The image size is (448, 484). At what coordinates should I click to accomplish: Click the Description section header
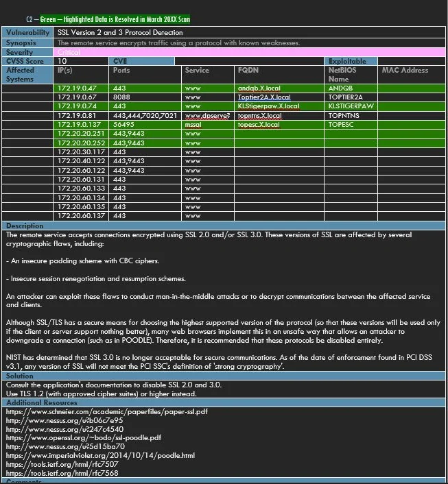pyautogui.click(x=224, y=226)
